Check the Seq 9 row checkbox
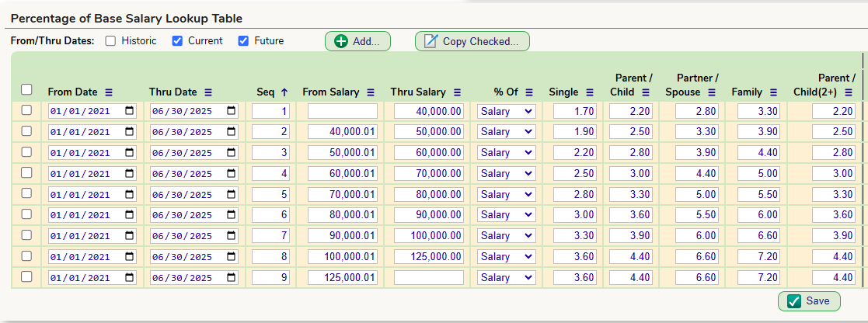The height and width of the screenshot is (323, 868). click(x=26, y=277)
